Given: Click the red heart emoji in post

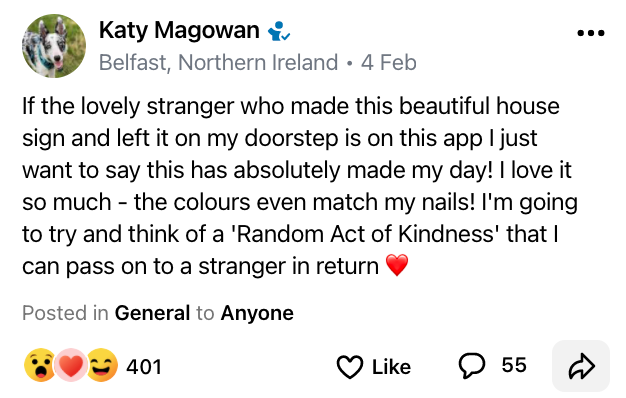Looking at the screenshot, I should (x=397, y=265).
